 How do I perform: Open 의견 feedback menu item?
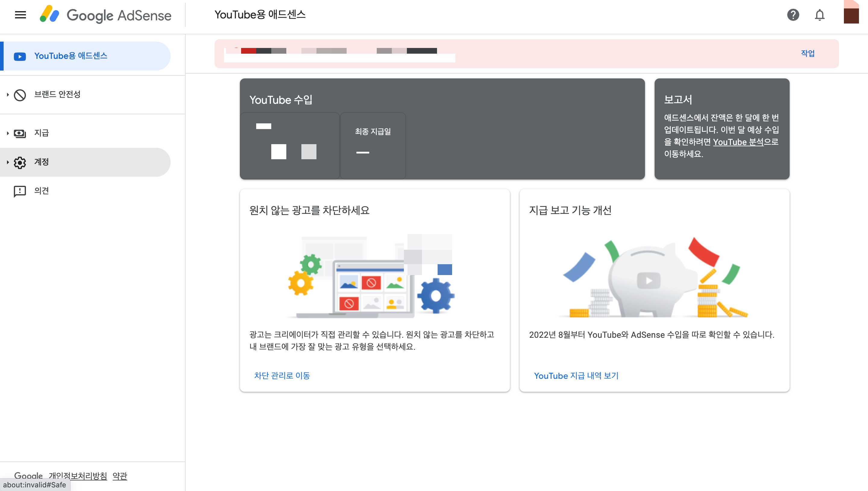[x=85, y=191]
